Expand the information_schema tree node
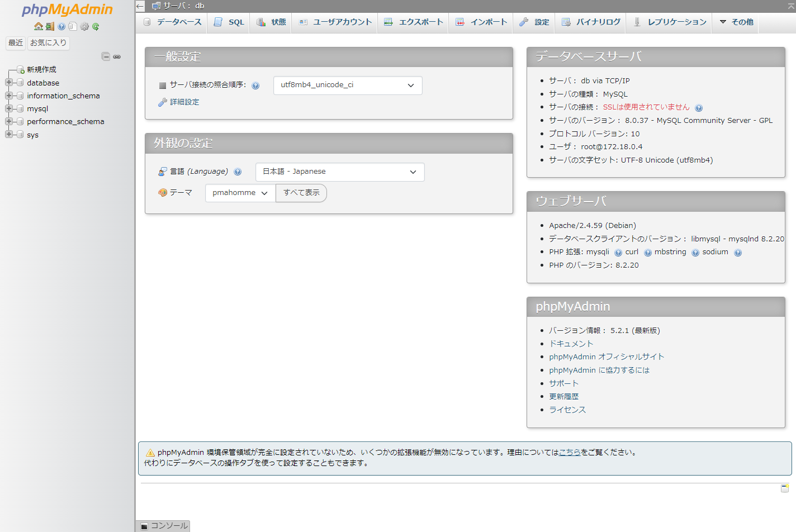 (8, 96)
